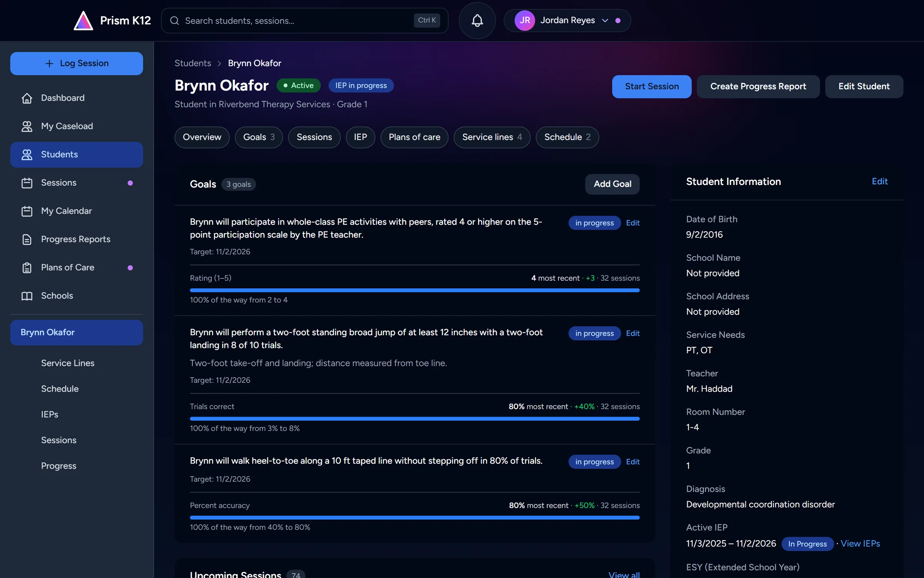Image resolution: width=924 pixels, height=578 pixels.
Task: Edit the standing broad jump goal
Action: click(633, 333)
